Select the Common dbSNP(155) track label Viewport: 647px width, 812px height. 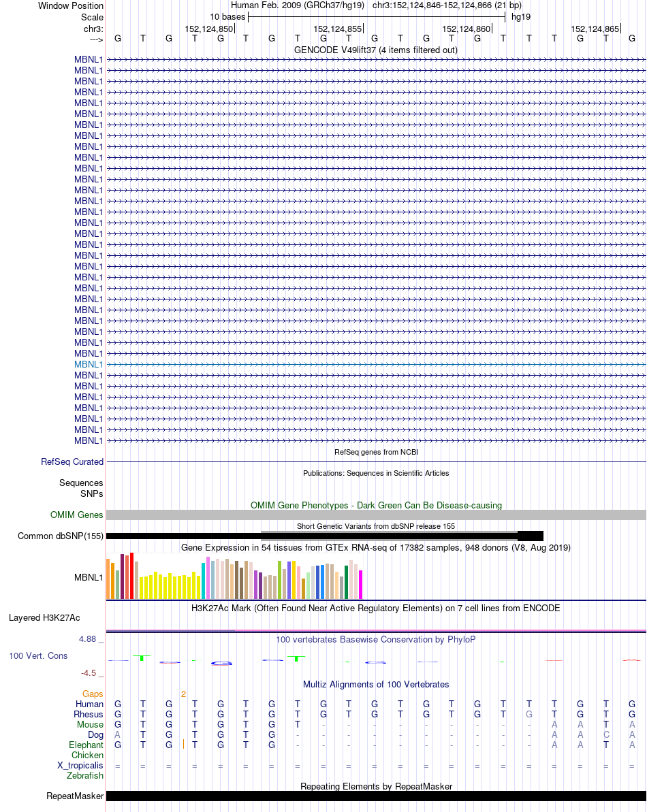(61, 536)
